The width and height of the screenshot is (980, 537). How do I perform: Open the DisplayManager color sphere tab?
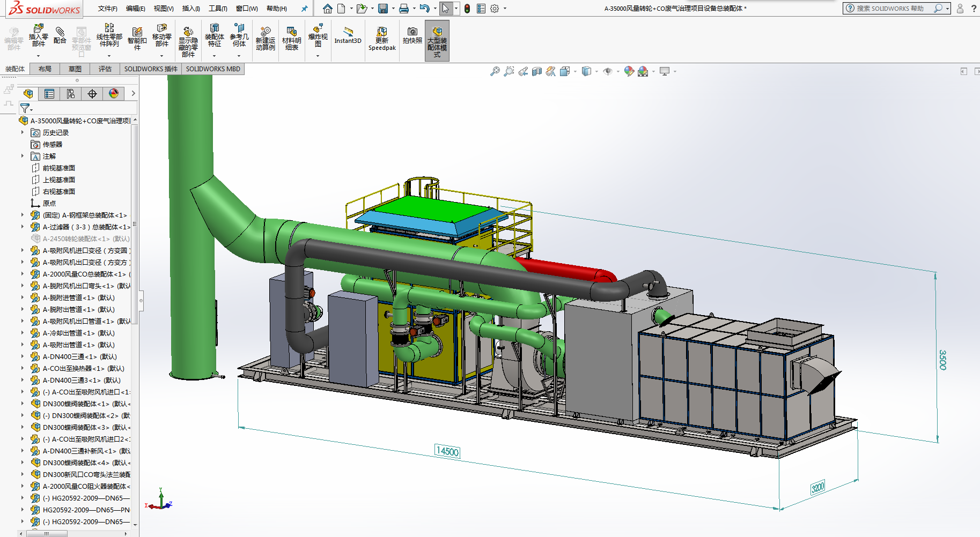pyautogui.click(x=114, y=94)
